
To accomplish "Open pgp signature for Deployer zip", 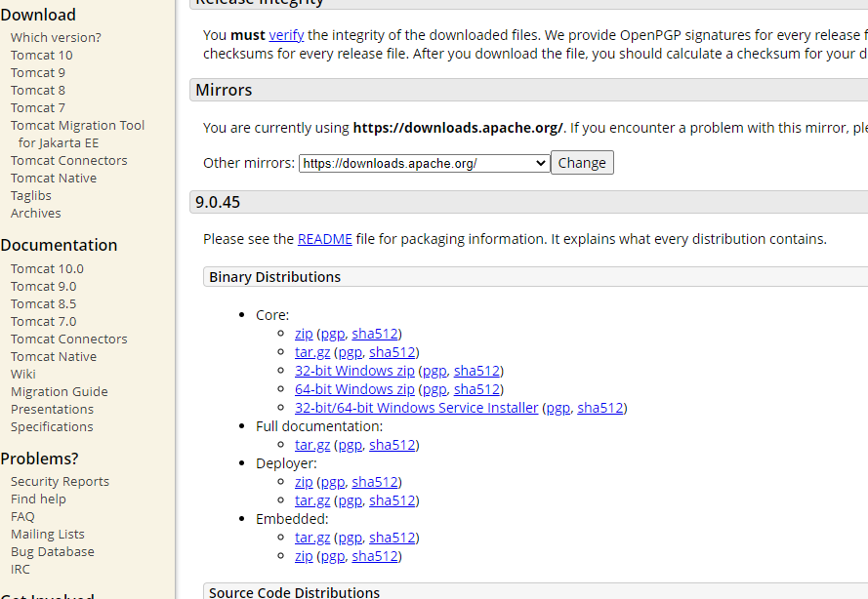I will click(x=333, y=482).
